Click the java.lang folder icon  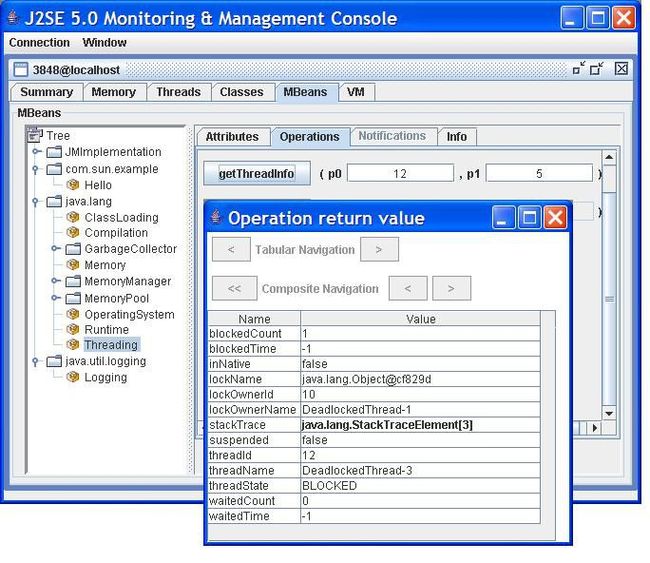click(54, 201)
